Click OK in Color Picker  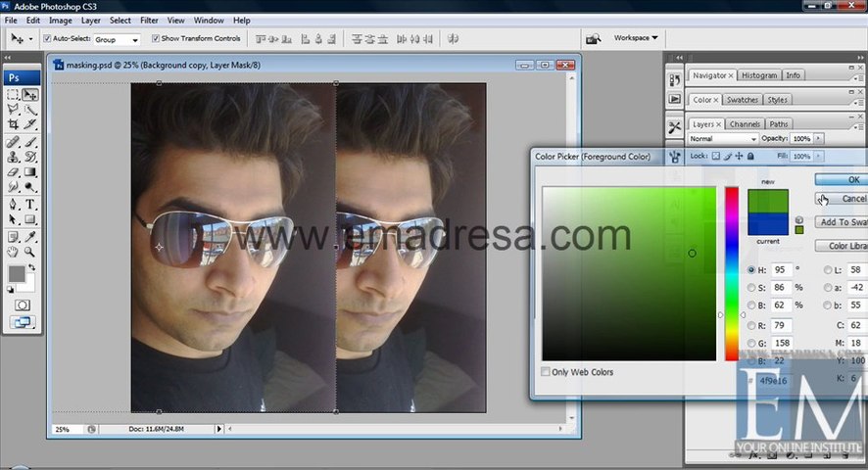[x=842, y=179]
